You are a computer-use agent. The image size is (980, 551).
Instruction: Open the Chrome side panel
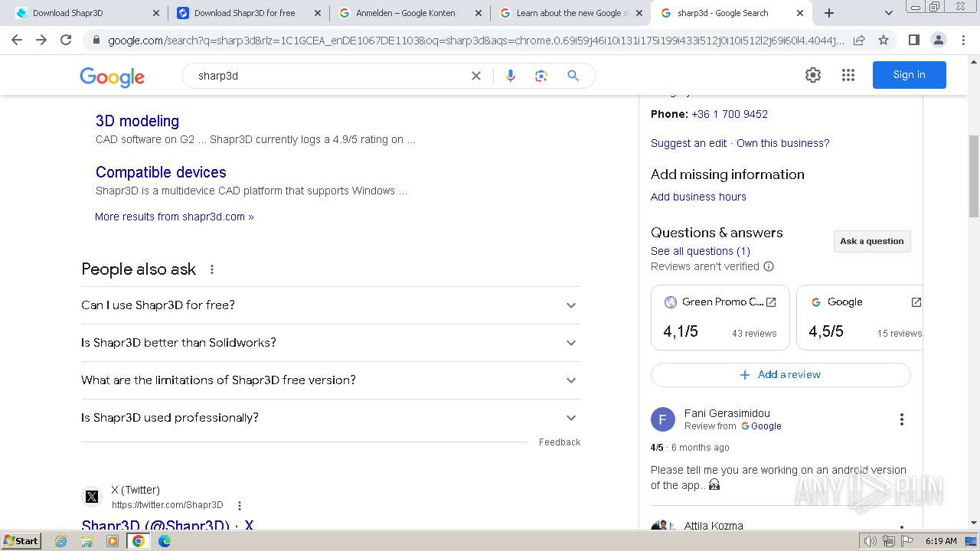(x=913, y=40)
